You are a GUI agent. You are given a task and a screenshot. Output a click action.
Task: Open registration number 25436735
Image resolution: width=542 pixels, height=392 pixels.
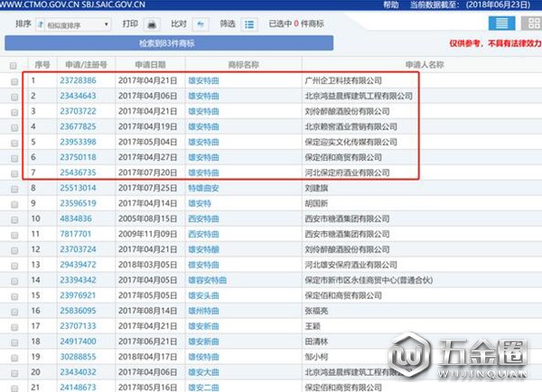pos(78,173)
